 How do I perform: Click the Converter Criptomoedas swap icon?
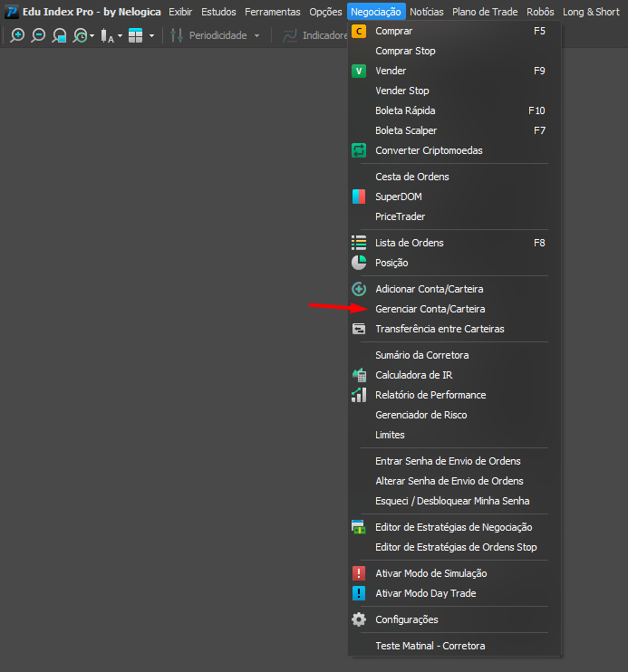tap(359, 150)
